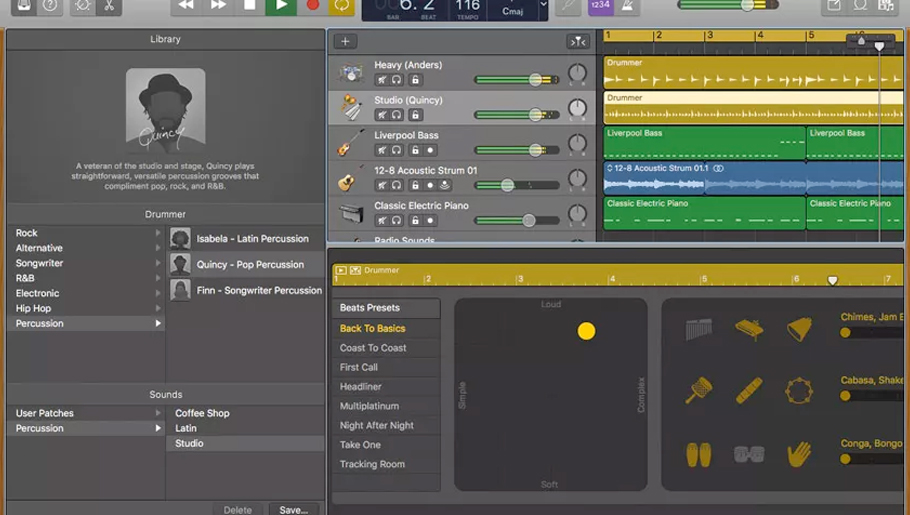Choose the Latin sound patch
The image size is (910, 515).
tap(186, 428)
